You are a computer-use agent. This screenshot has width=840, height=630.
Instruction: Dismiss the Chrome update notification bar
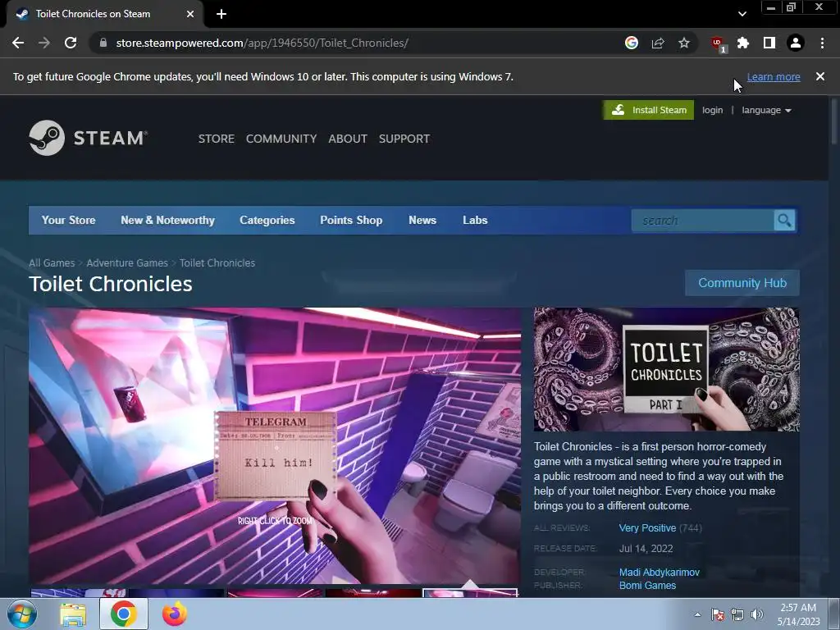pyautogui.click(x=820, y=76)
